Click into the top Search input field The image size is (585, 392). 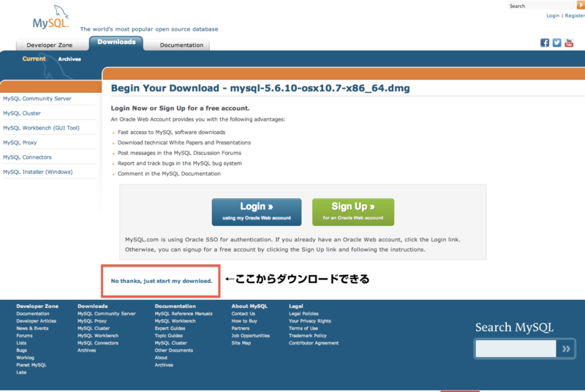[541, 5]
